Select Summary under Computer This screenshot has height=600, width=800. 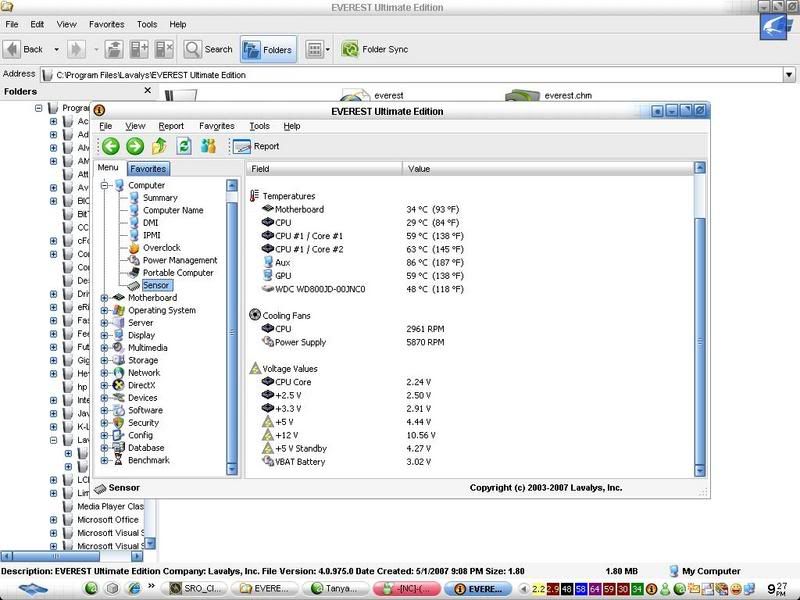coord(160,198)
